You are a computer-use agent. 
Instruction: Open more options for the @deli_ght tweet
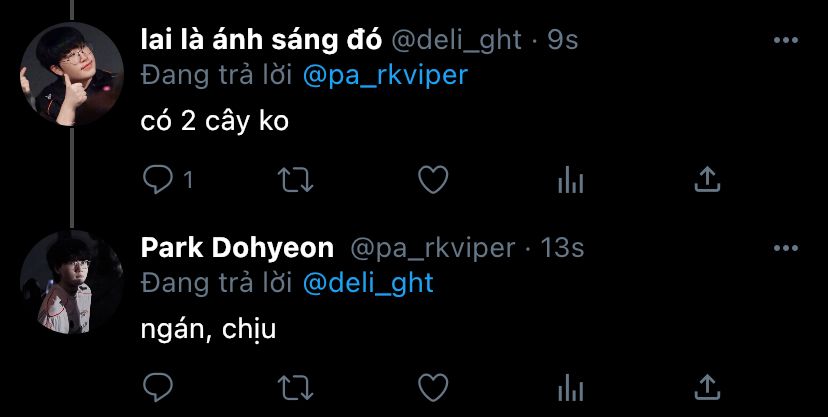point(785,40)
